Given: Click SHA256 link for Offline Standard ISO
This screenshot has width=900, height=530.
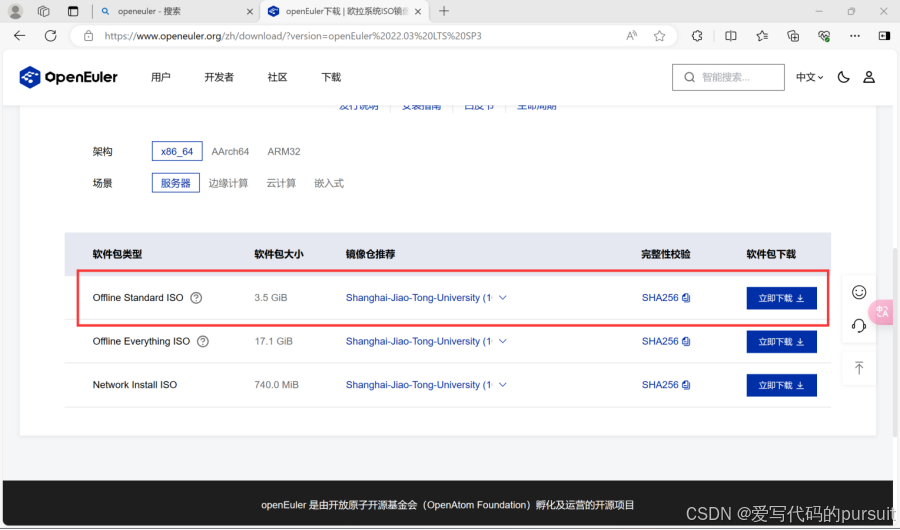Looking at the screenshot, I should point(660,297).
